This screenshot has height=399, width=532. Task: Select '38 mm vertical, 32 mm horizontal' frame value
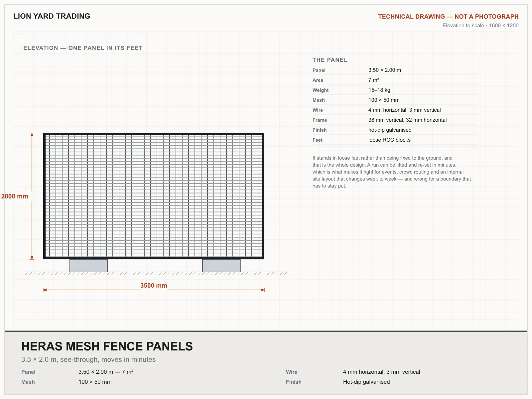[408, 120]
